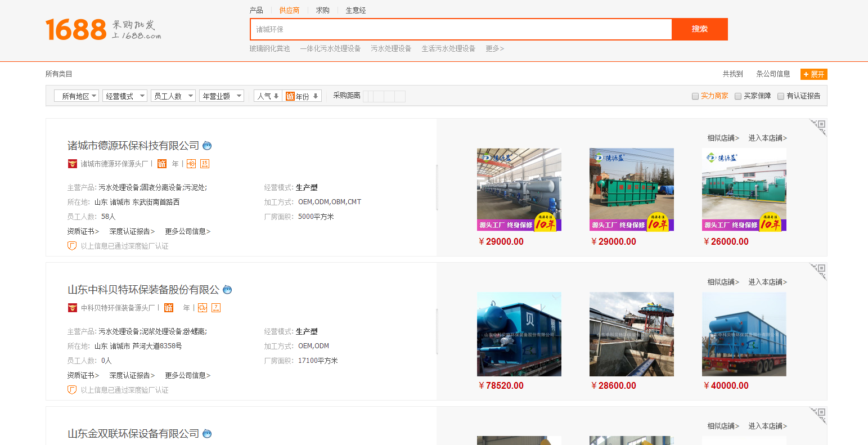Open 相似店铺 for 诸城市德源环保

(x=723, y=138)
